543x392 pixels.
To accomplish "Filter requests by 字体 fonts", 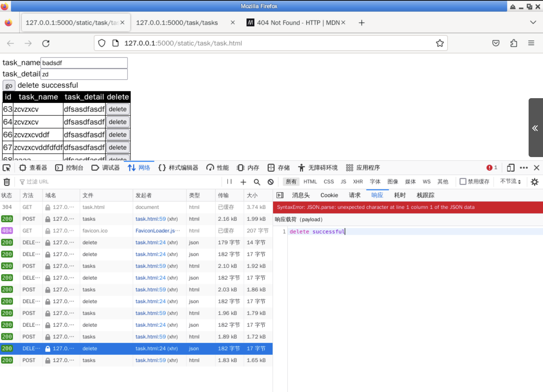I will [x=375, y=182].
